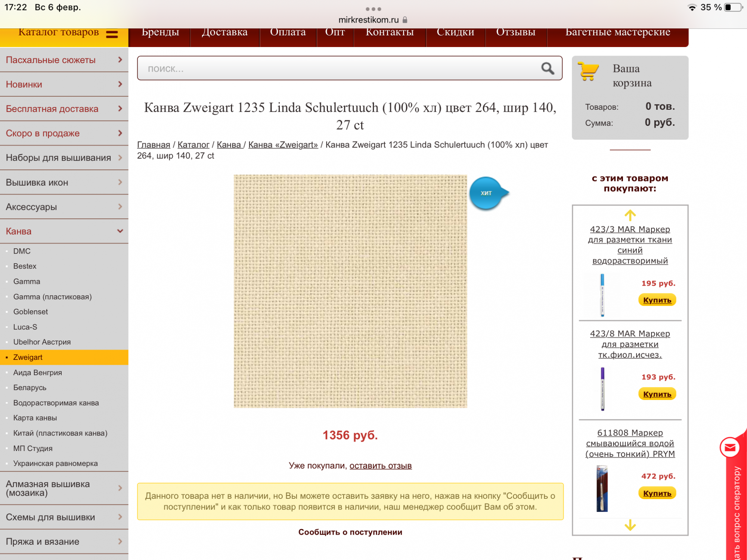
Task: Click Купить for the 195 руб. marker
Action: (657, 300)
